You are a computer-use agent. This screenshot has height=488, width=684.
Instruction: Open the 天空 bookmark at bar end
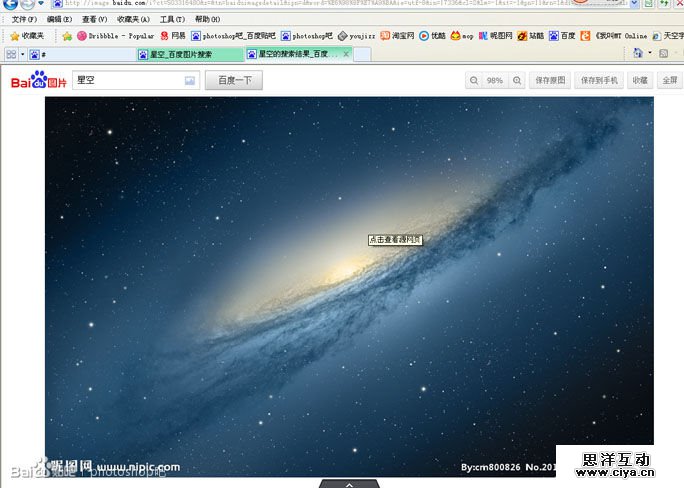[668, 36]
